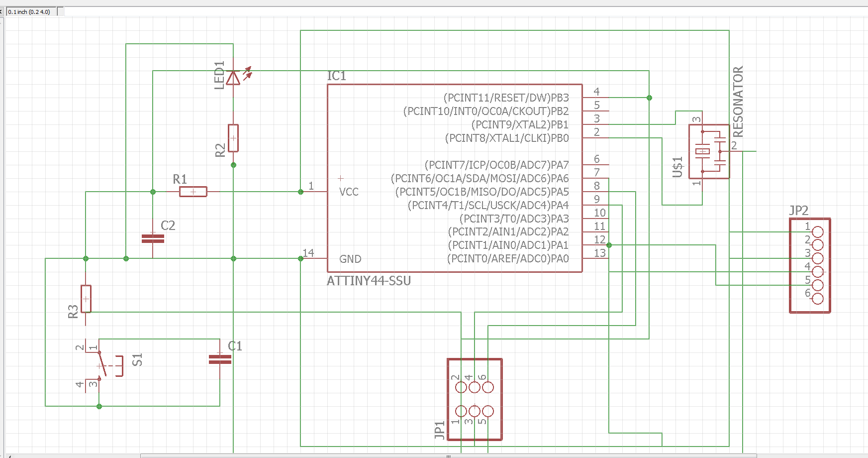The image size is (868, 458).
Task: Click the (PCINT2/AIN1/ADC2)PA2 pin label
Action: 508,231
